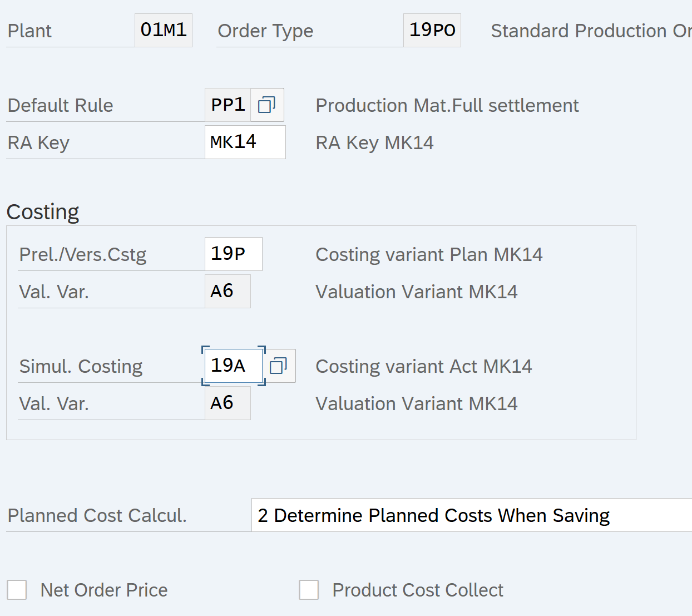This screenshot has height=616, width=692.
Task: Click the Simul. Costing input 19A
Action: pos(233,366)
